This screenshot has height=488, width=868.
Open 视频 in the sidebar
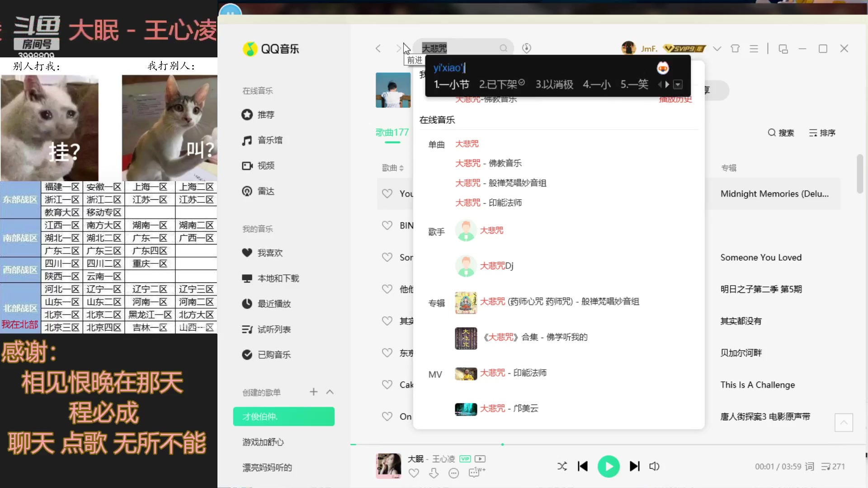point(258,166)
